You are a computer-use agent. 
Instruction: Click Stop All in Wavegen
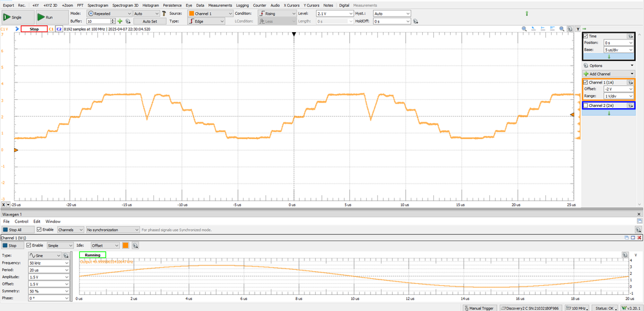(17, 230)
